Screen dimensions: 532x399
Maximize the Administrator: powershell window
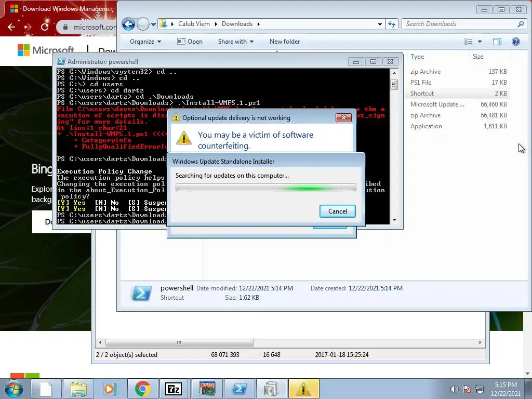click(373, 62)
